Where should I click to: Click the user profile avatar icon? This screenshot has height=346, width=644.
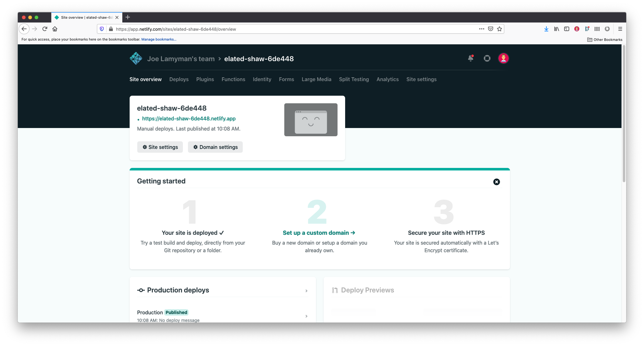coord(503,58)
